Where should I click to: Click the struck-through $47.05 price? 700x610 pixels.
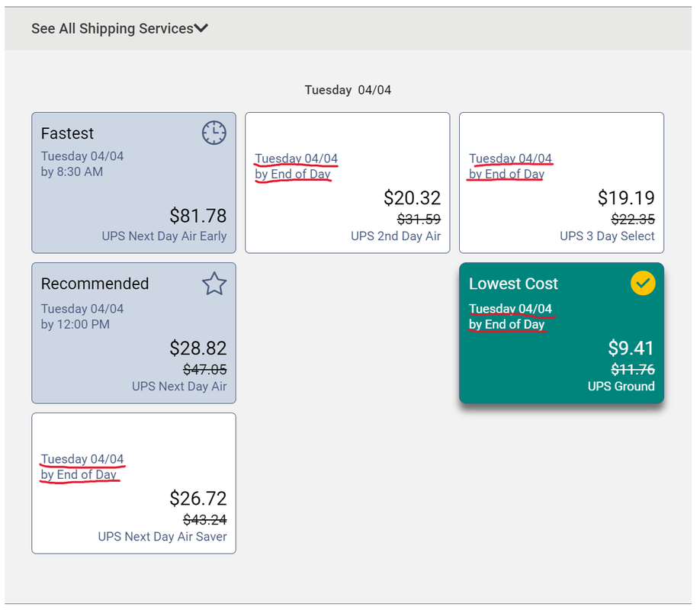pos(205,369)
